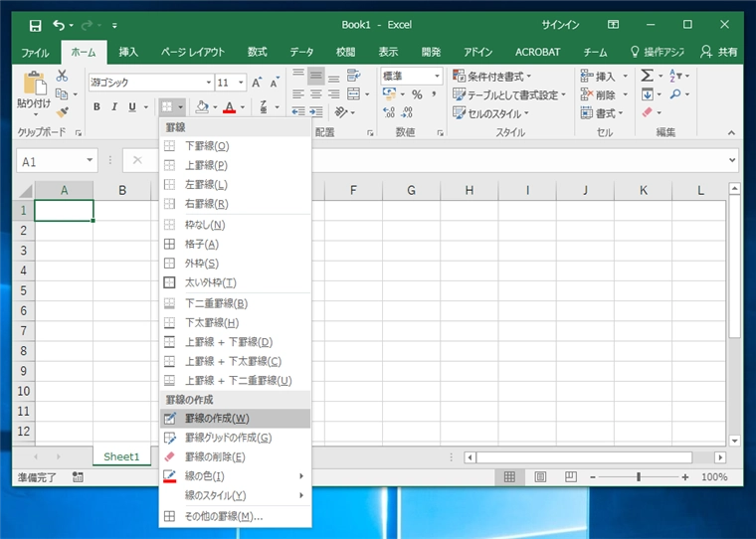Click the accounting number format icon

point(389,94)
